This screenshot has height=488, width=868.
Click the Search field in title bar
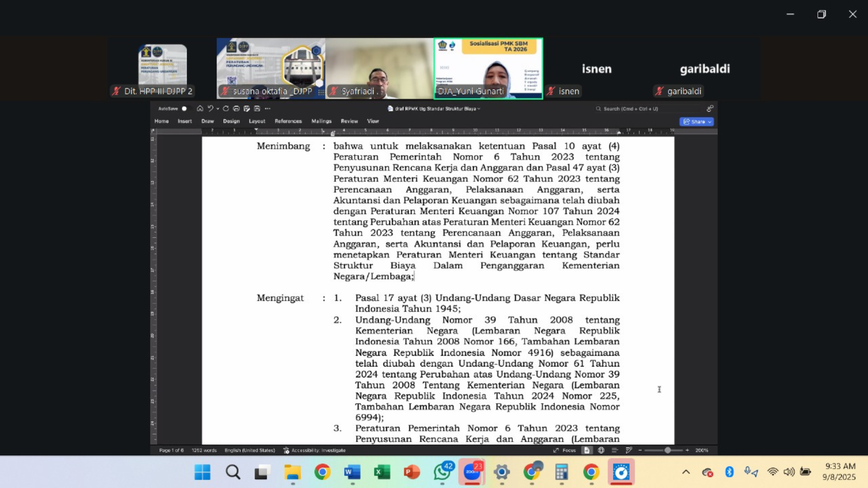click(x=631, y=108)
